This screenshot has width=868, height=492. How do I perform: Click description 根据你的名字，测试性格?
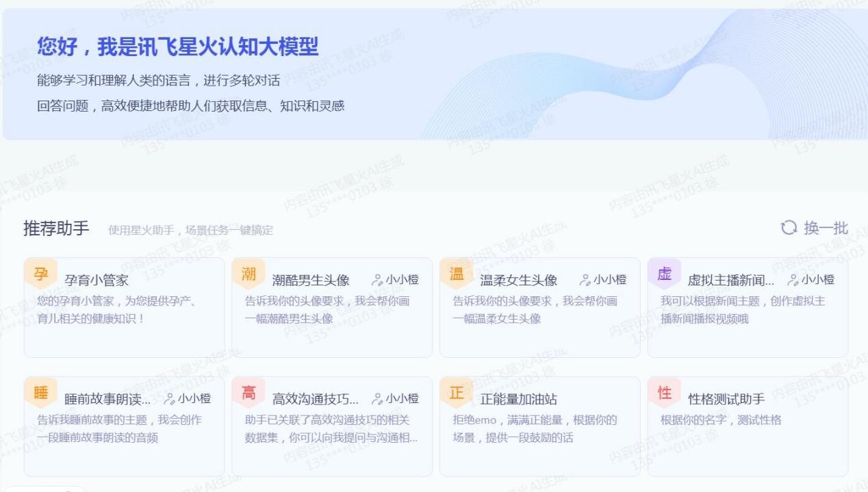click(x=721, y=419)
